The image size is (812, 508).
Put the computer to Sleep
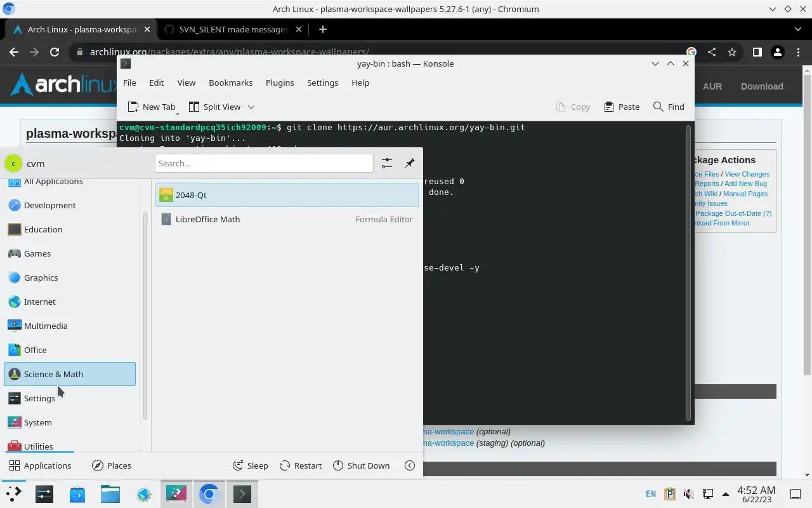[250, 465]
